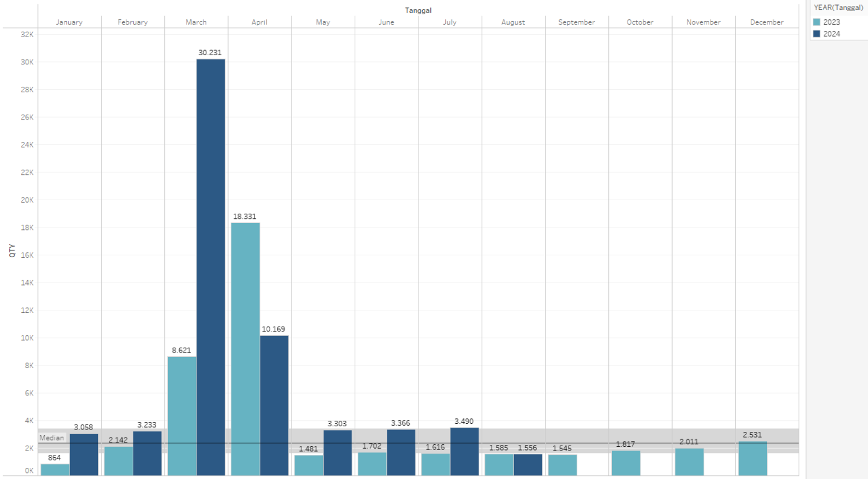The width and height of the screenshot is (868, 479).
Task: Click the Tanggal field header
Action: tap(418, 11)
